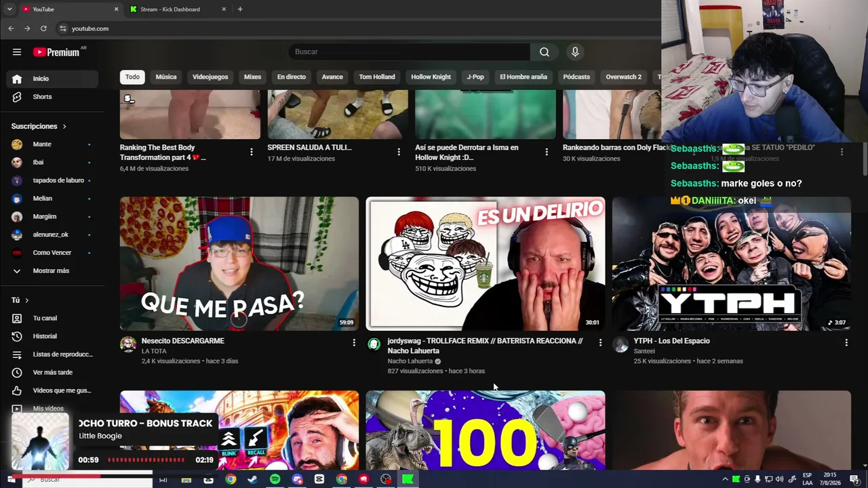
Task: Select the J-Pop filter chip
Action: (x=475, y=77)
